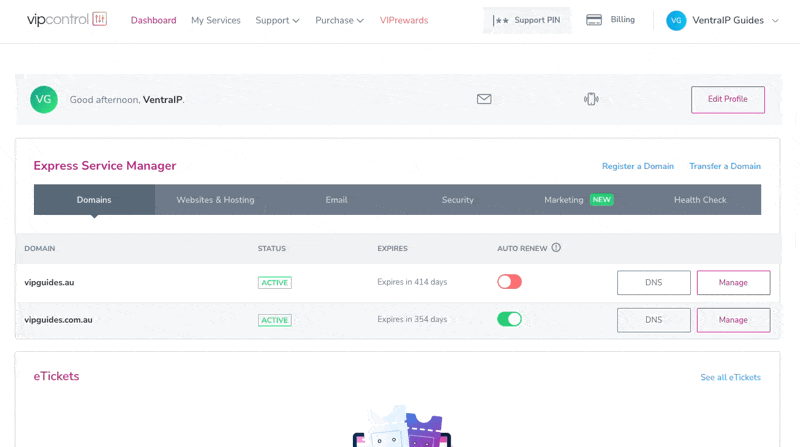Expand the Purchase dropdown menu
This screenshot has height=447, width=800.
339,20
